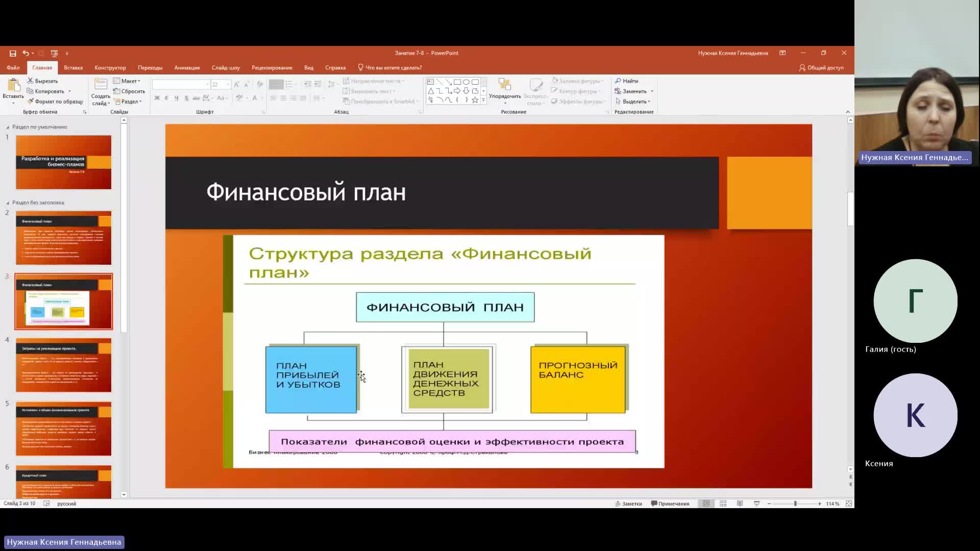
Task: Use the Format Painter (Формат по образцу)
Action: point(55,101)
